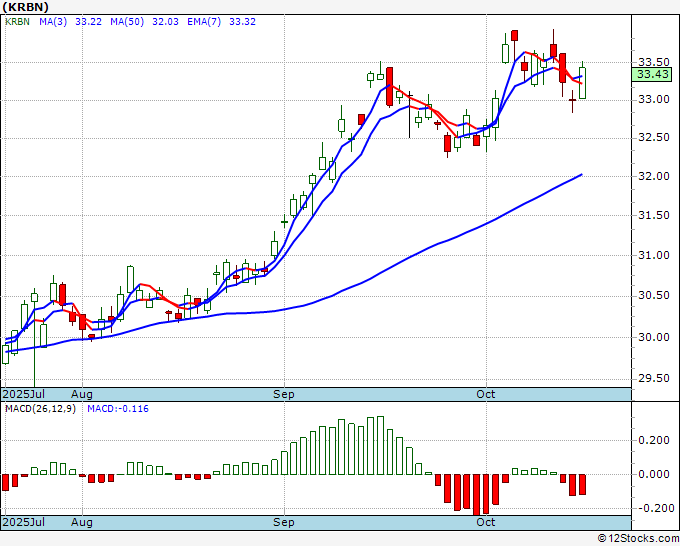
Task: Click the KRBN legend label
Action: [x=17, y=22]
